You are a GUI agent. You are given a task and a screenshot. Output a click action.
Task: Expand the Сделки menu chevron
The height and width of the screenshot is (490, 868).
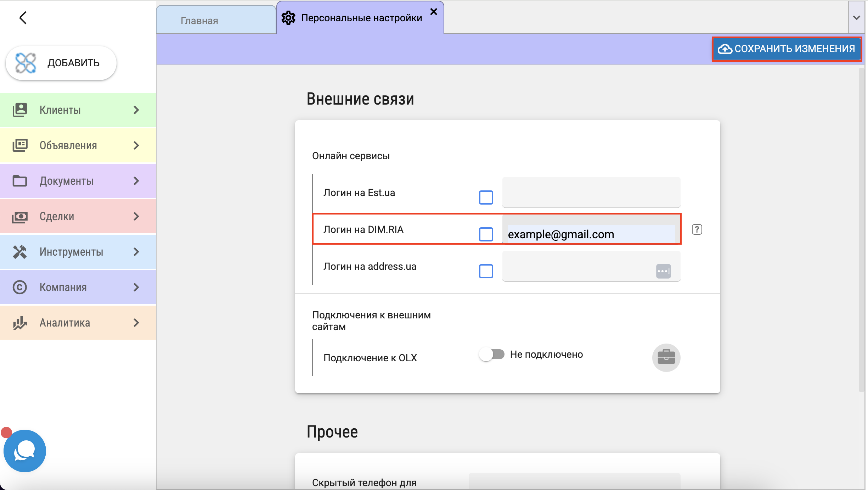coord(136,216)
